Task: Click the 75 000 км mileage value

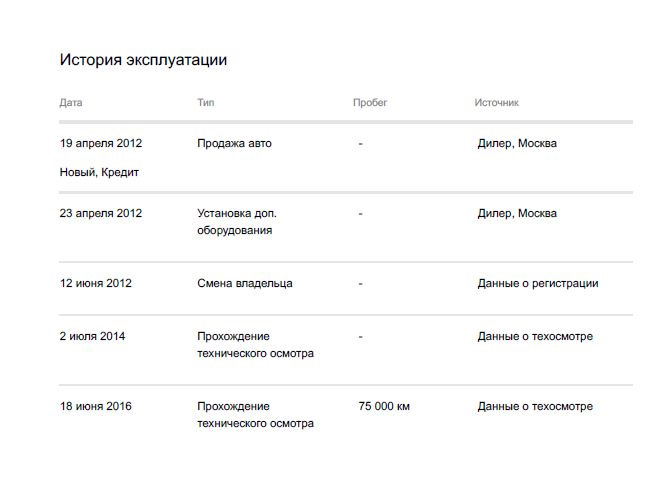Action: coord(384,406)
